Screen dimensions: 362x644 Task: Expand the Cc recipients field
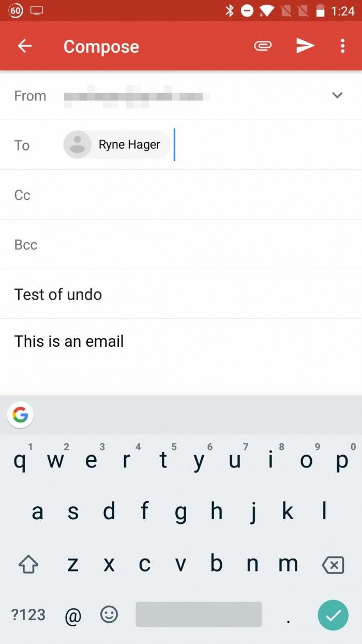tap(181, 195)
